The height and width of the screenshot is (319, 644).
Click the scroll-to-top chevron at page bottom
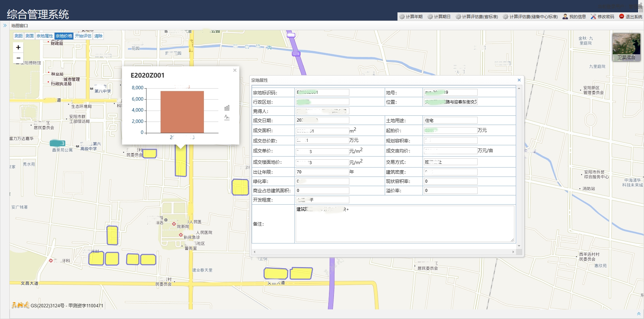[x=639, y=314]
